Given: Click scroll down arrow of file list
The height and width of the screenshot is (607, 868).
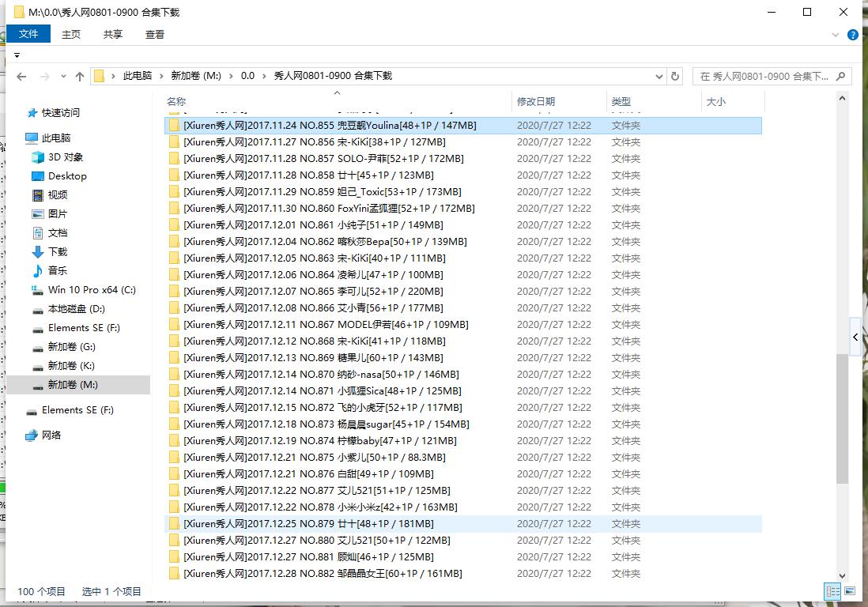Looking at the screenshot, I should tap(842, 575).
